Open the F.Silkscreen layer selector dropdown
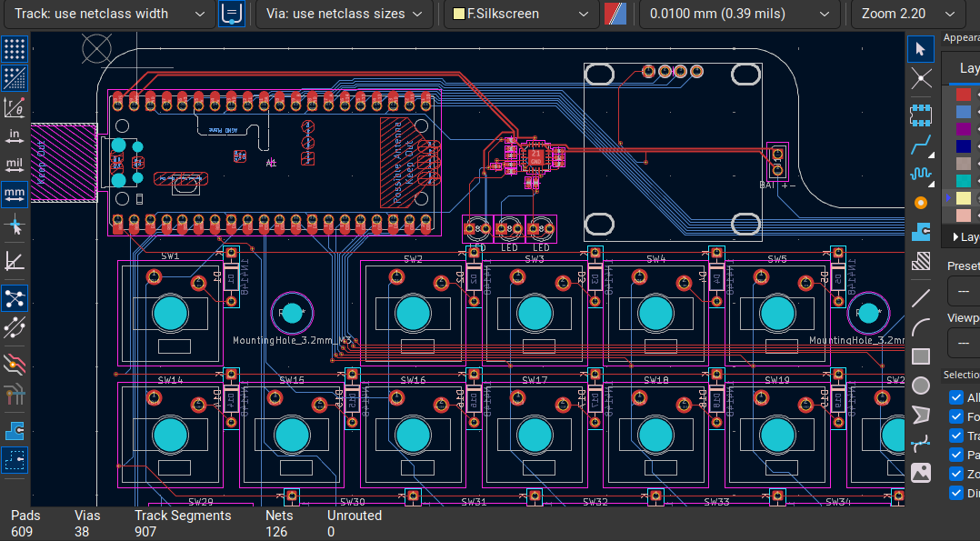Screen dimensions: 980x541 (520, 14)
